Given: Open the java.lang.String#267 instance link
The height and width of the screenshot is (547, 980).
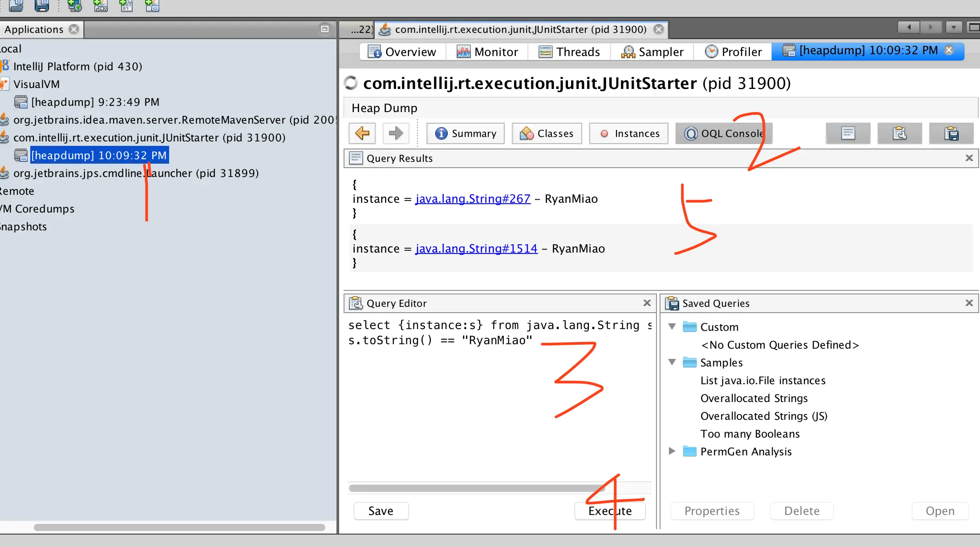Looking at the screenshot, I should pyautogui.click(x=473, y=199).
